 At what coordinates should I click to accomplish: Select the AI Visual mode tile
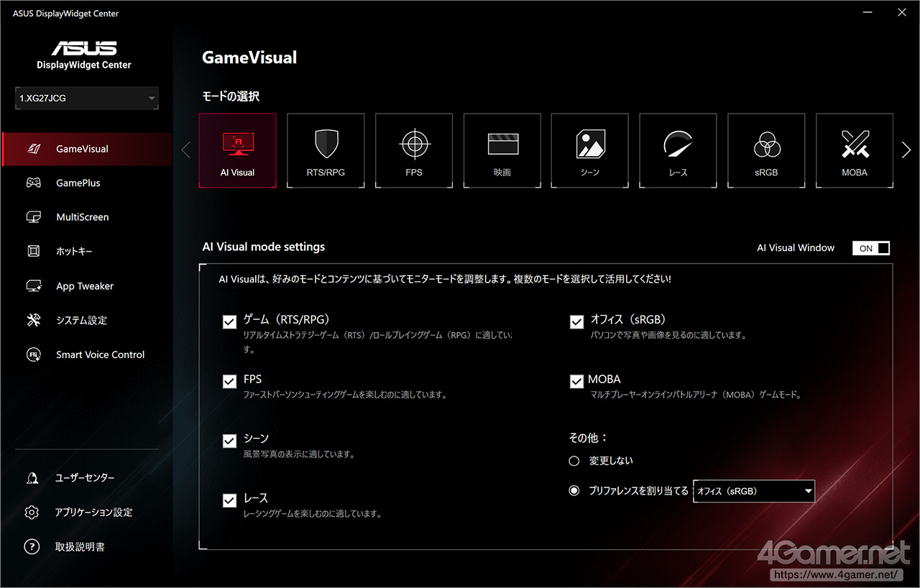click(237, 150)
